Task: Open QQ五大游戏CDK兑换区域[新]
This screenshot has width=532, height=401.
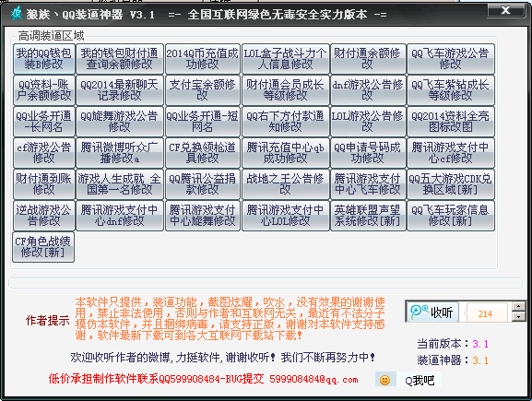Action: [451, 184]
